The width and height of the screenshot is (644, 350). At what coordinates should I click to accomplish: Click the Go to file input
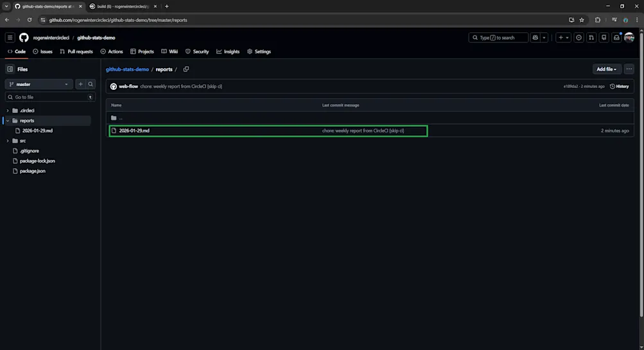click(50, 97)
